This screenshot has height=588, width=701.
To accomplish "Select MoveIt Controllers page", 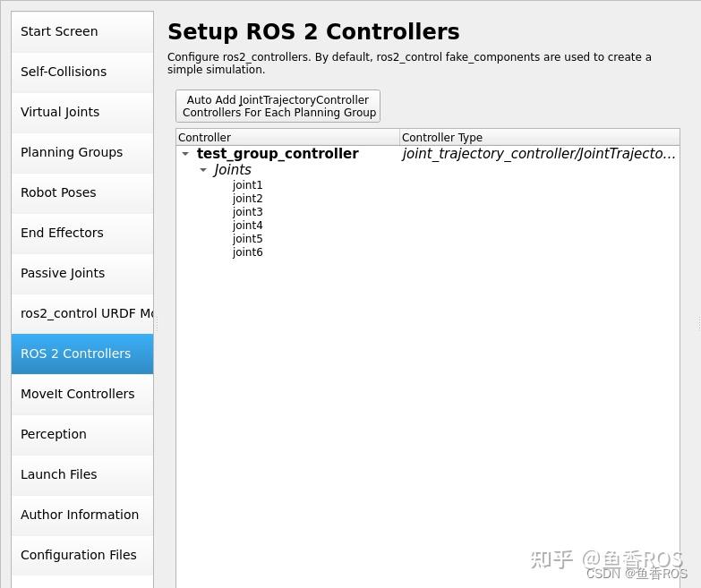I will click(x=82, y=394).
